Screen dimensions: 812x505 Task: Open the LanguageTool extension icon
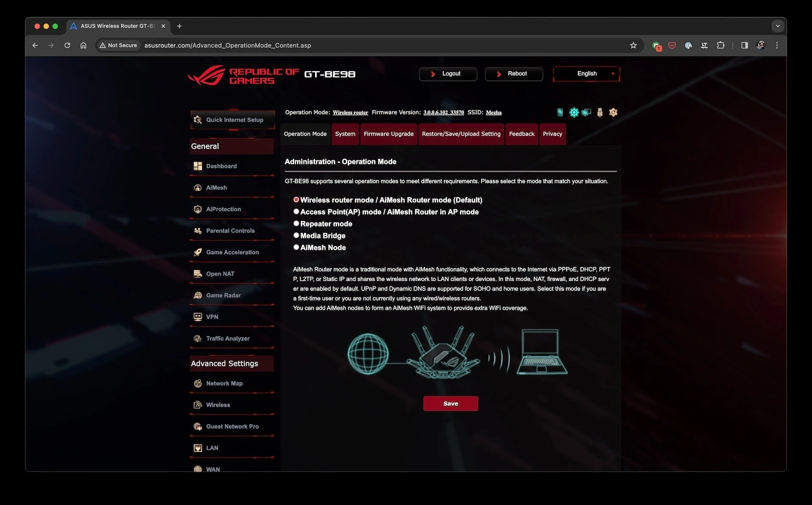[x=704, y=45]
